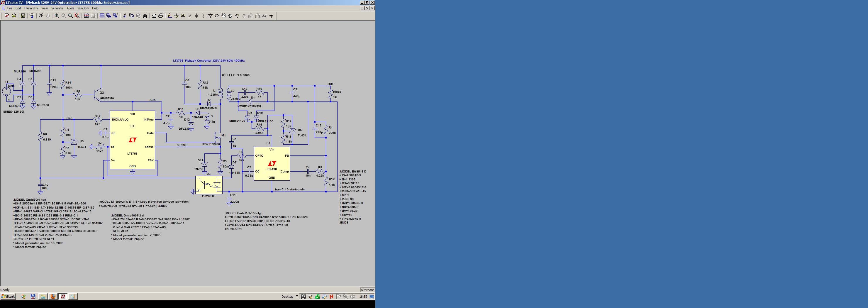Click the OUT net label
Image resolution: width=868 pixels, height=308 pixels.
pos(330,84)
